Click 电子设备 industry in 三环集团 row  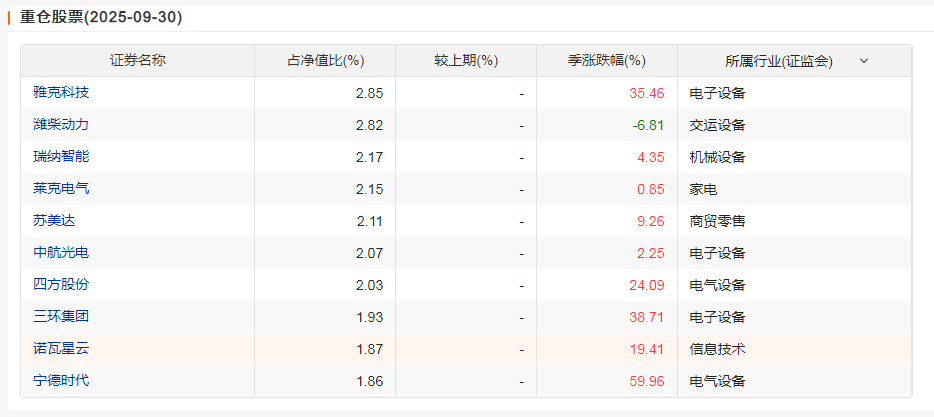pyautogui.click(x=717, y=317)
